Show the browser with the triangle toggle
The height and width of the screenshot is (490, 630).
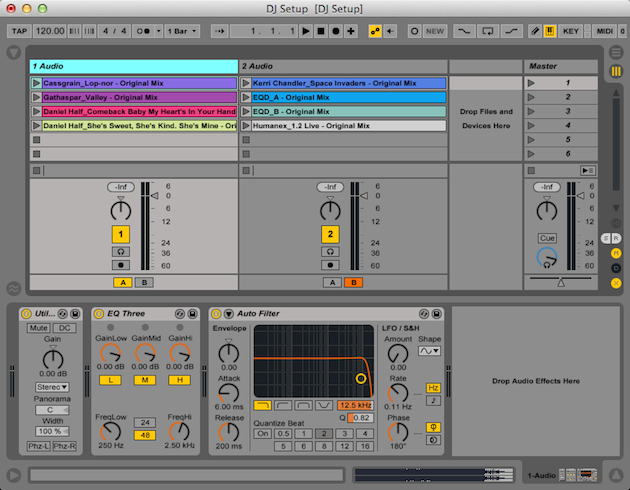coord(14,53)
